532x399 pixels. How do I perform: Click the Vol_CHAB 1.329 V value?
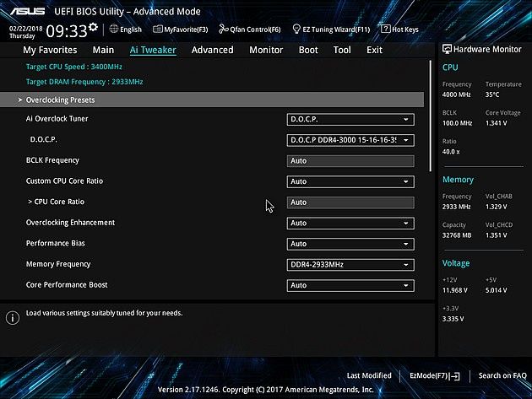pyautogui.click(x=496, y=207)
